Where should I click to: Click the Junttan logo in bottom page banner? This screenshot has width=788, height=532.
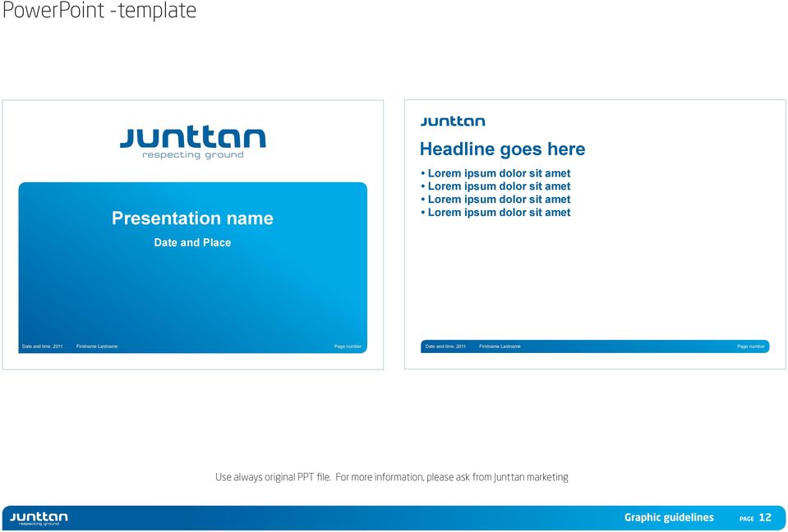[39, 518]
